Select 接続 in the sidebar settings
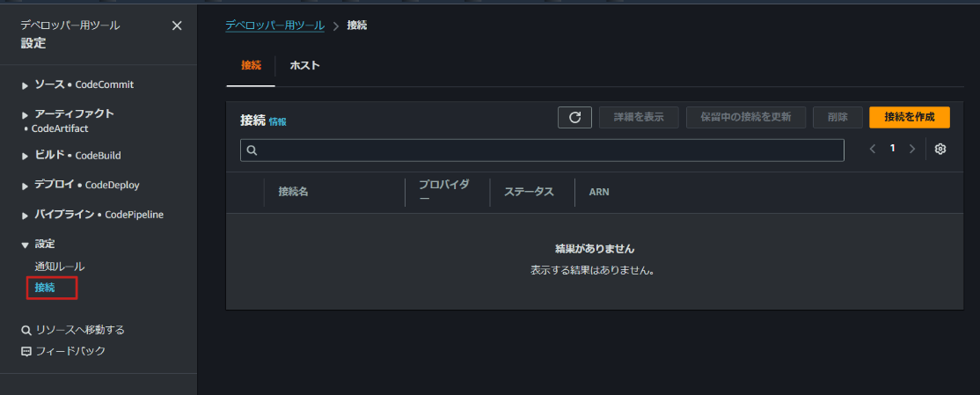Screen dimensions: 980x395 (45, 288)
